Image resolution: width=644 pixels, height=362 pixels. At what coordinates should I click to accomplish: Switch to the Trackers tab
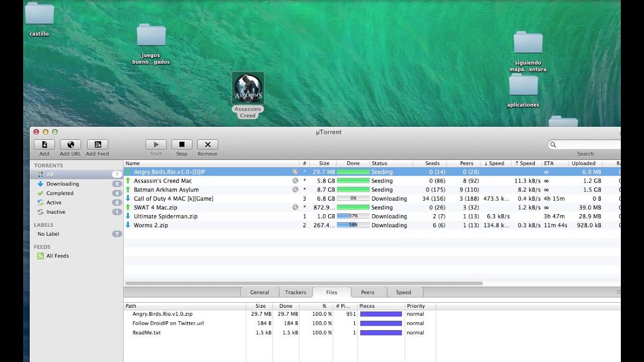[x=295, y=292]
